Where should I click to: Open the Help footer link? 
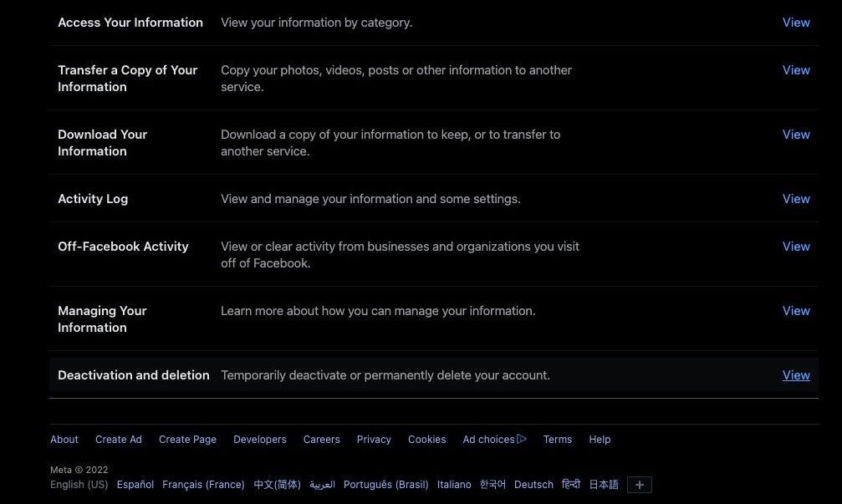pos(600,440)
